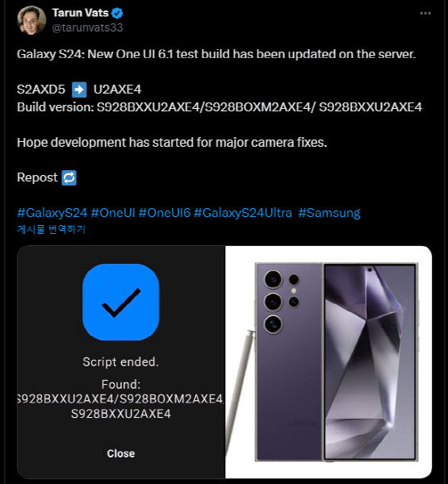Open the #Samsung hashtag

click(329, 213)
